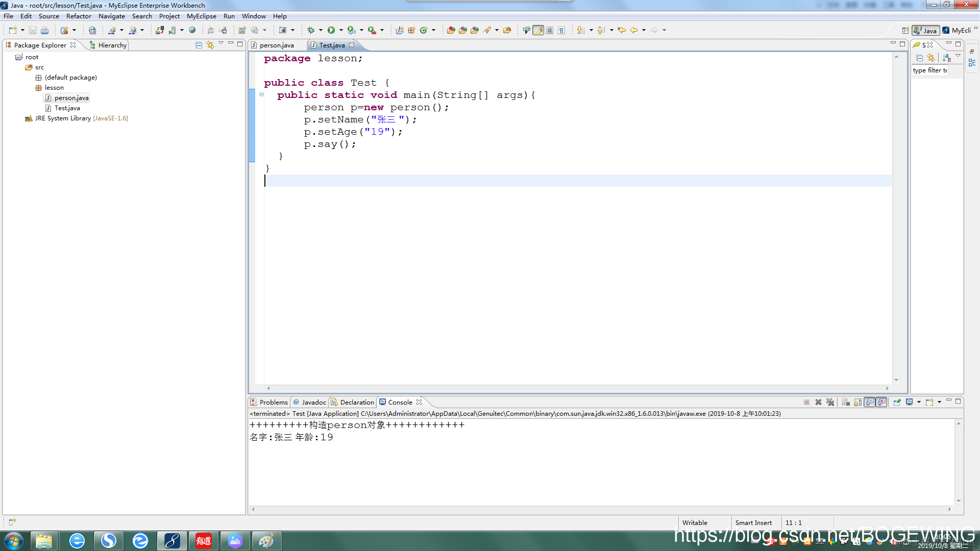Pin the Console view
The image size is (980, 551).
[897, 402]
